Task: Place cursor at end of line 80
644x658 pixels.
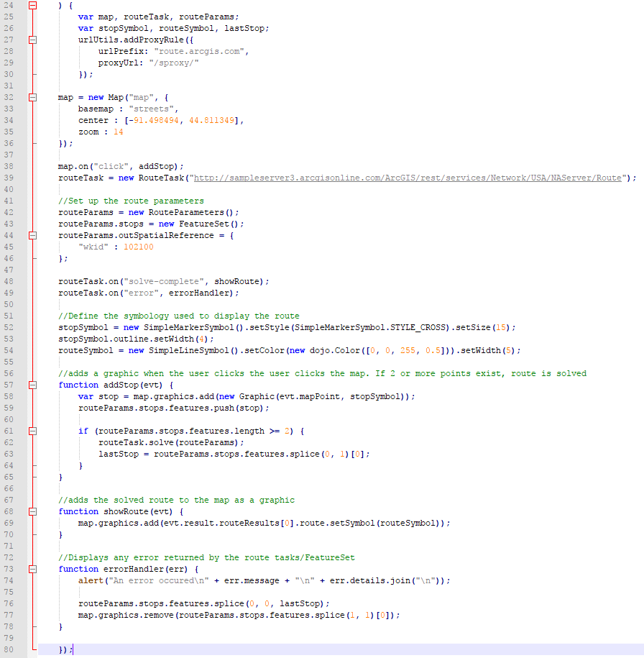Action: click(x=73, y=649)
